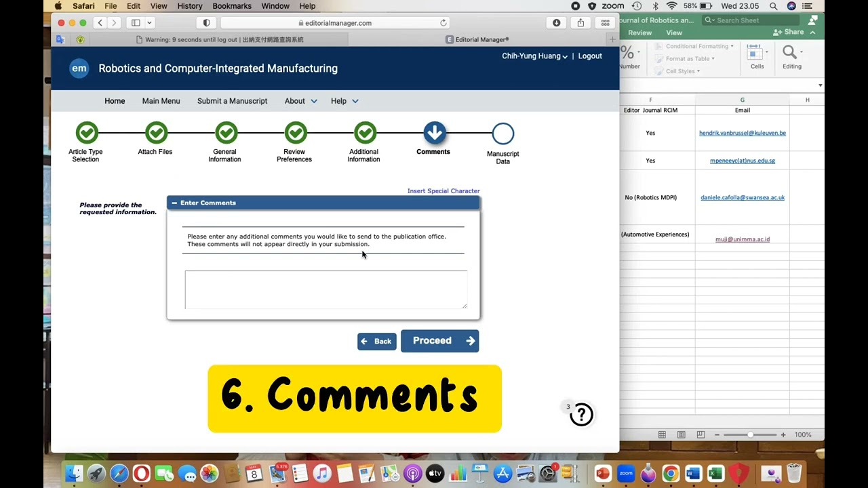
Task: Click the Excel Cells ribbon icon
Action: click(x=757, y=57)
